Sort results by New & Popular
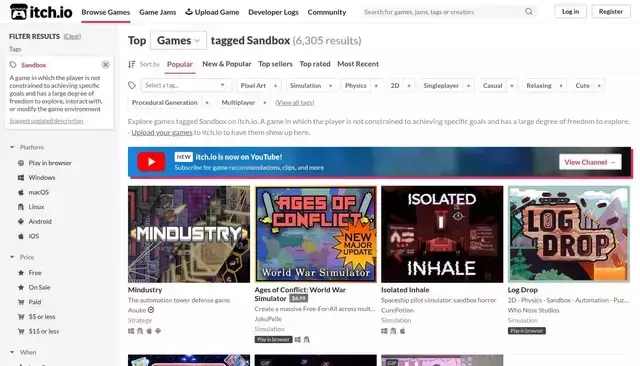The width and height of the screenshot is (640, 366). (227, 64)
